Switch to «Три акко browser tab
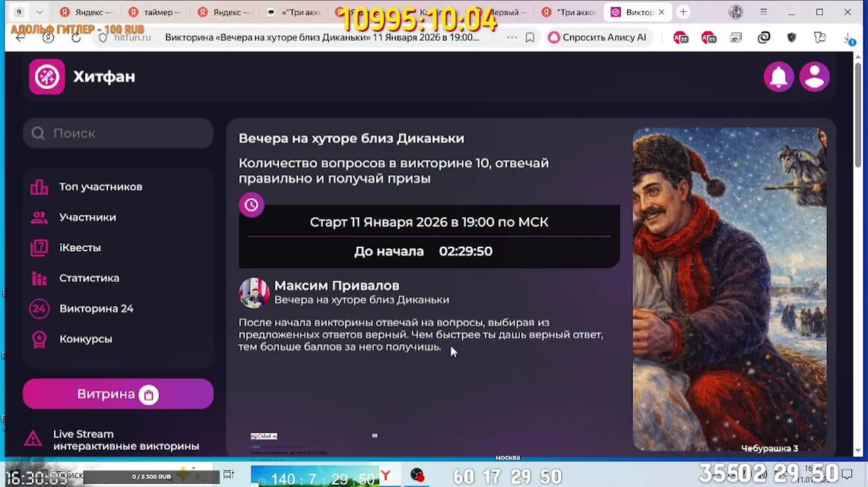 [294, 12]
